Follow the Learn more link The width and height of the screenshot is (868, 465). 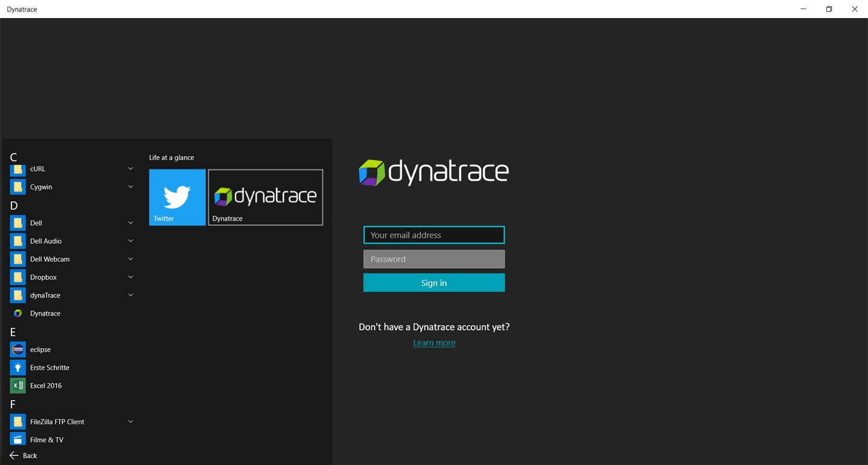tap(434, 343)
